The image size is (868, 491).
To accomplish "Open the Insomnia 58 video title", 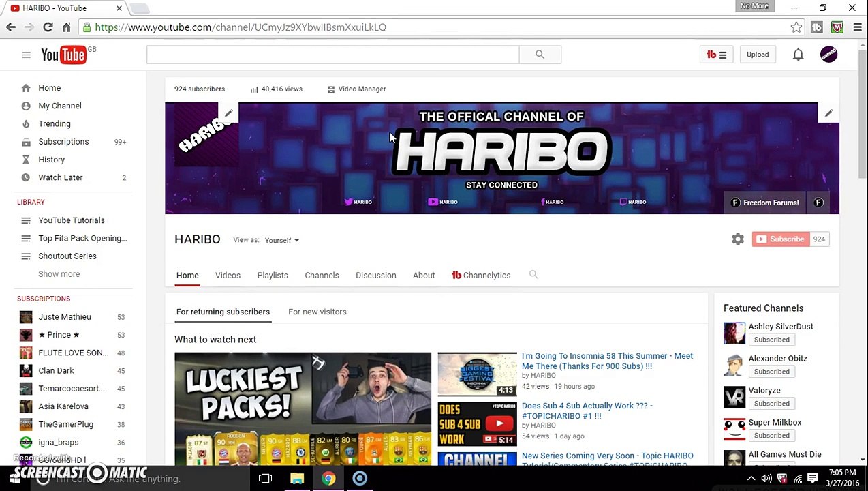I will point(607,361).
